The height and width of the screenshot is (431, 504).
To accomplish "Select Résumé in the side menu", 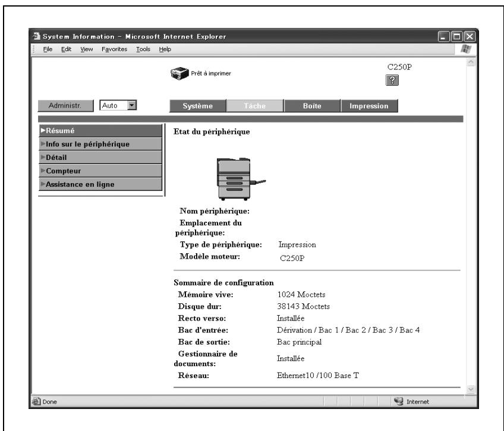I will pos(100,131).
